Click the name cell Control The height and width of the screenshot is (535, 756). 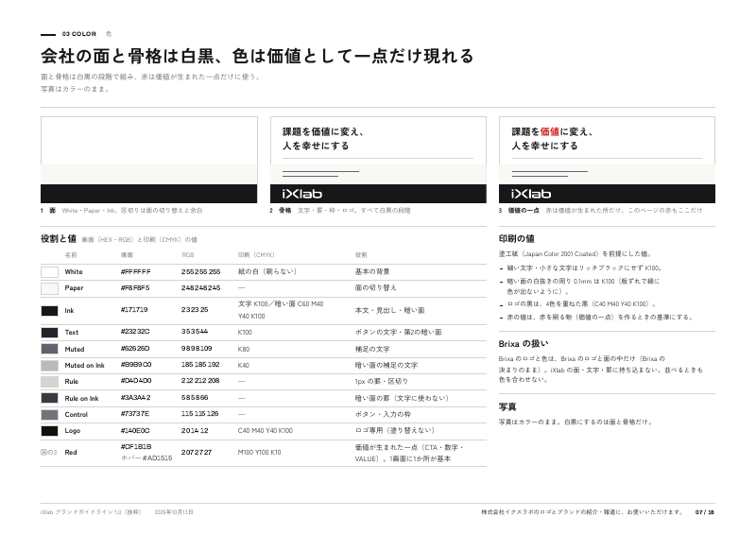77,415
